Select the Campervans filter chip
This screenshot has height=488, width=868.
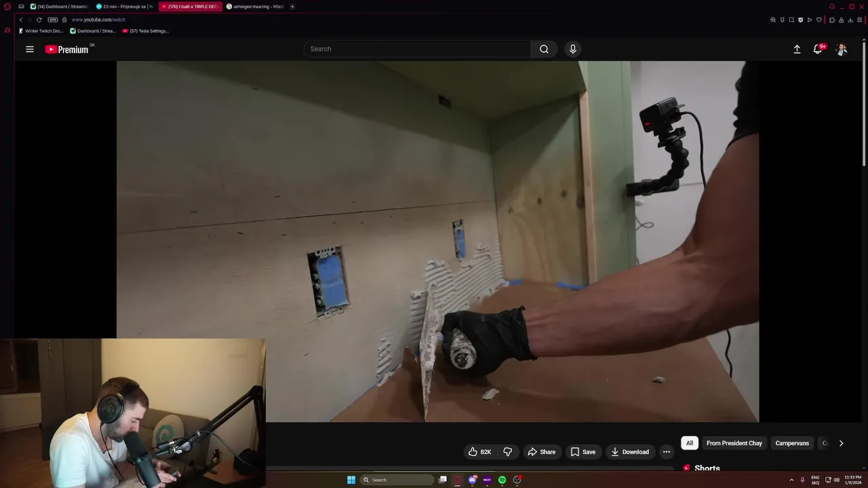[792, 443]
